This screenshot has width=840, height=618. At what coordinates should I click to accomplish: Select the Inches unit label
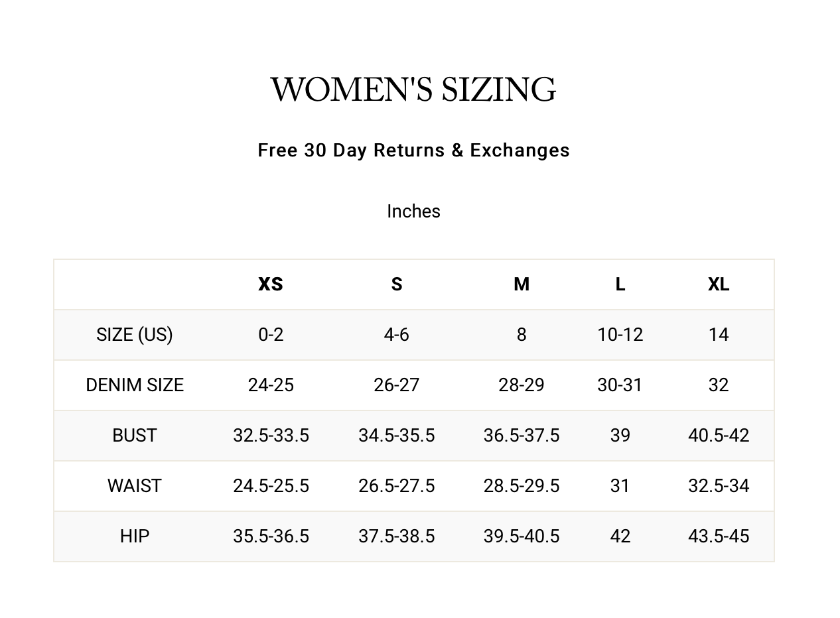(x=413, y=212)
